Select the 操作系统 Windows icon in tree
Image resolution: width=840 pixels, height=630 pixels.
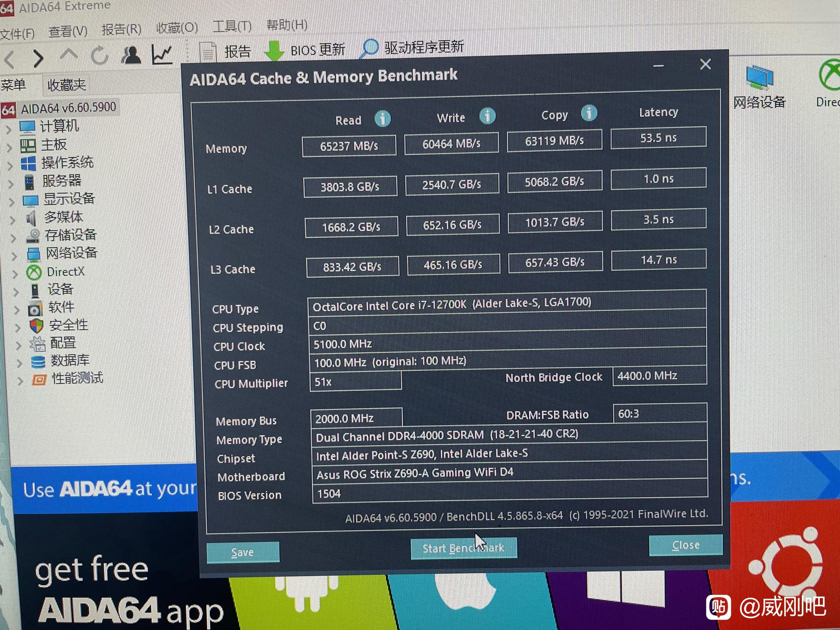point(29,164)
